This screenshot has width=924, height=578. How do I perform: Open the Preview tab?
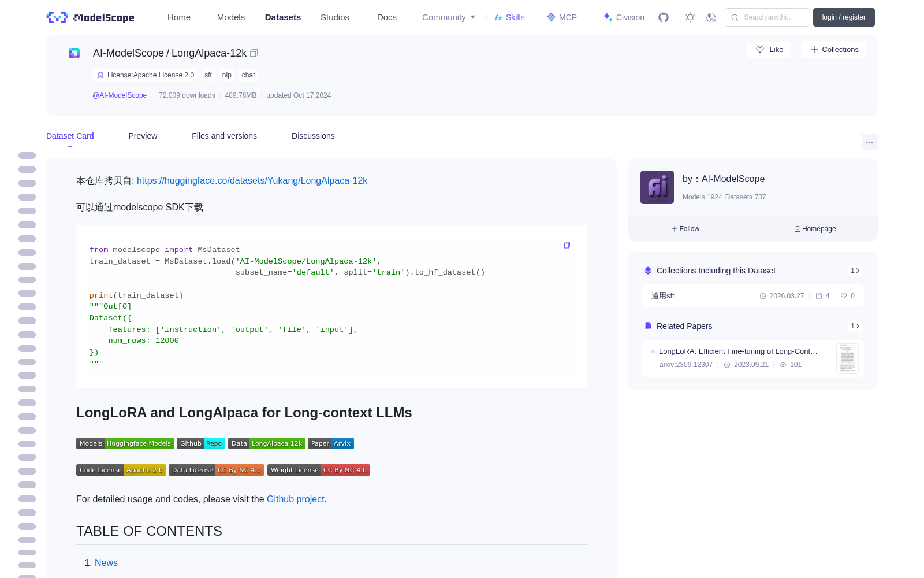[x=143, y=136]
